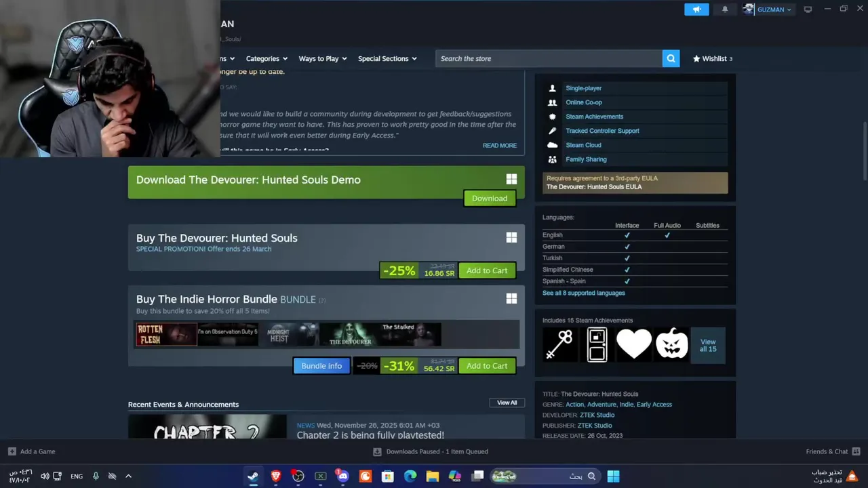Open Downloads Paused status entry
This screenshot has width=868, height=488.
[431, 451]
